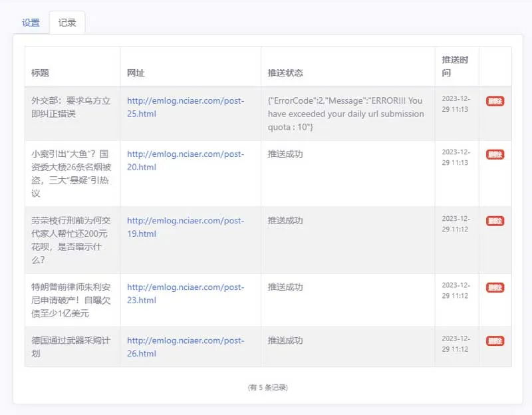Click the ErrorCode status message text
Viewport: 532px width, 415px height.
pos(346,114)
